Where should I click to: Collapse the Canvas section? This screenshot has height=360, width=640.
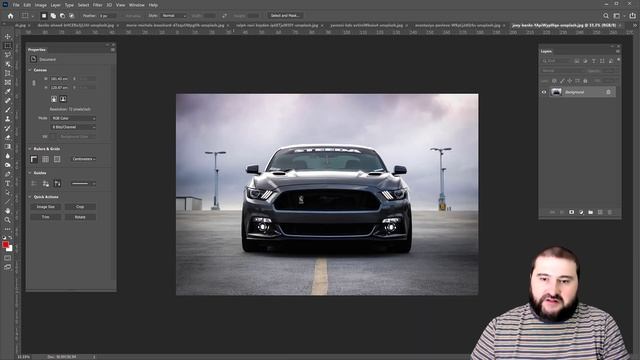(x=30, y=70)
